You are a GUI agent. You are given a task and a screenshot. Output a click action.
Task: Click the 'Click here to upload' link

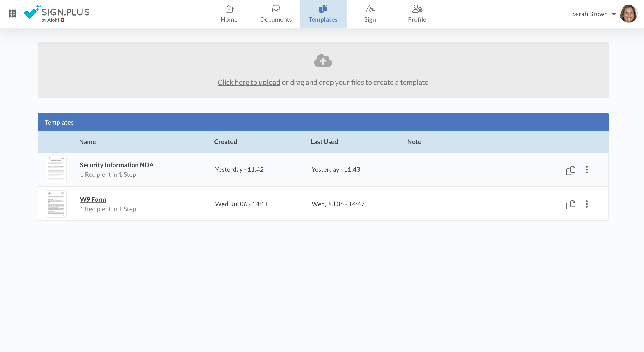[x=249, y=82]
